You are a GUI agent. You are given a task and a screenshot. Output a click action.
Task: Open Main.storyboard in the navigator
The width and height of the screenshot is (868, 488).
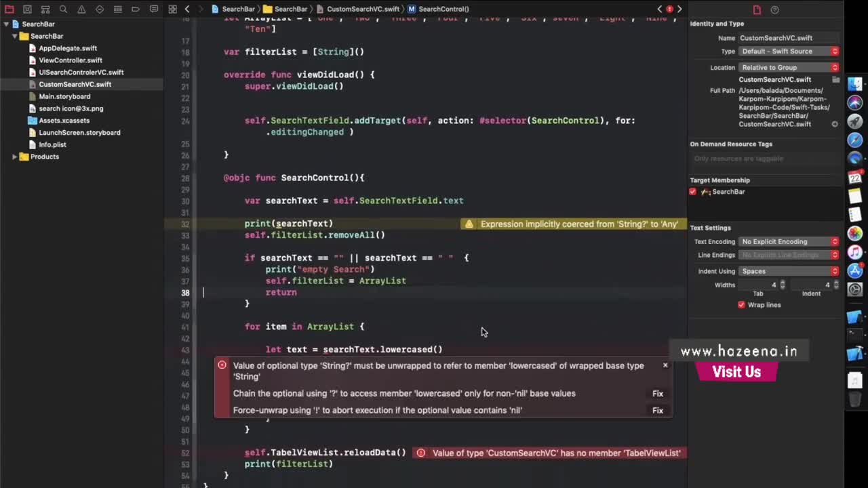click(64, 97)
